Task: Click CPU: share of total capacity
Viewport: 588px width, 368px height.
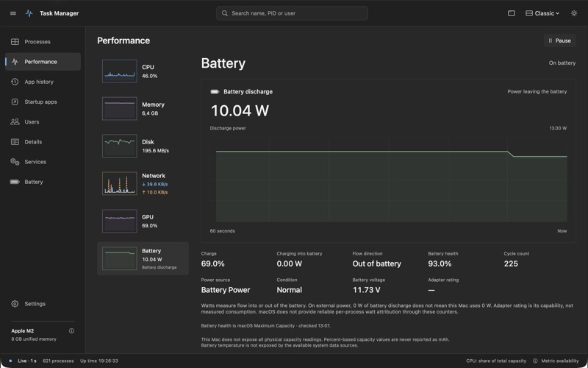Action: point(496,361)
